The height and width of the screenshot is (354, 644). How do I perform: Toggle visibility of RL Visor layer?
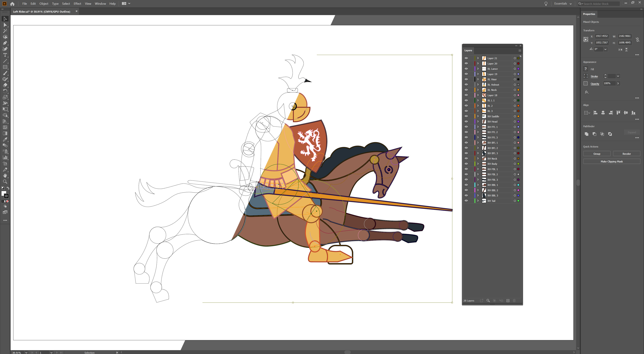(x=466, y=79)
